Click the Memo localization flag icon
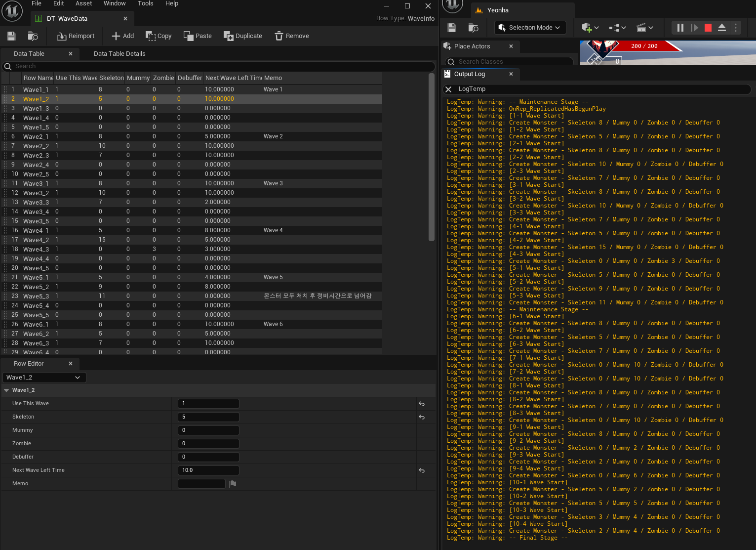The image size is (756, 550). (233, 484)
